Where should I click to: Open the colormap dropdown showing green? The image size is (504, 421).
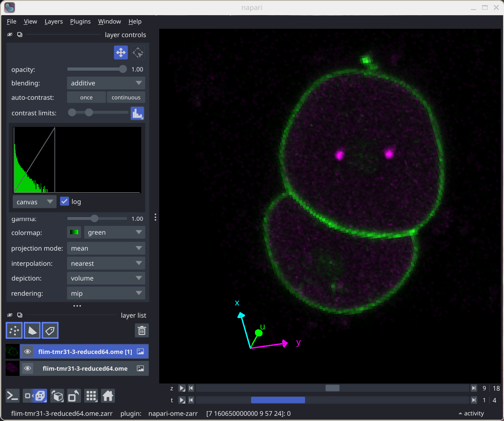click(x=115, y=232)
